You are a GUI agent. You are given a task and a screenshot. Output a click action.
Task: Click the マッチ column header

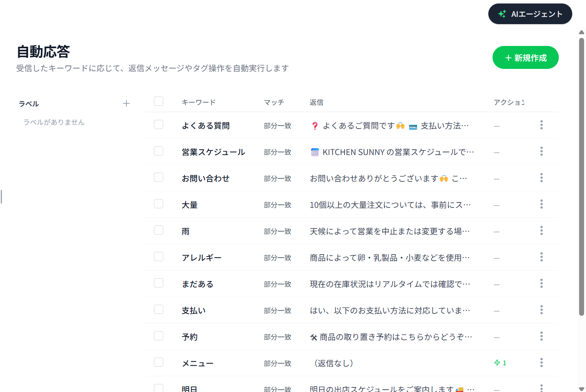coord(274,102)
